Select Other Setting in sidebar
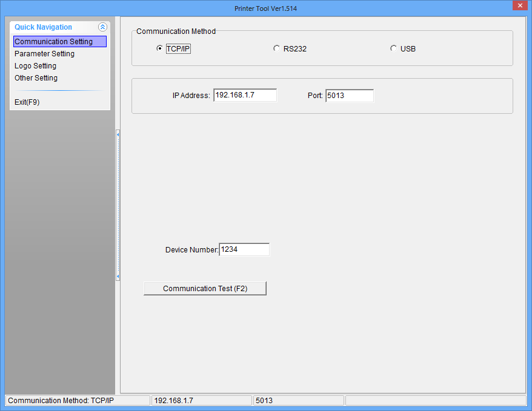Viewport: 532px width, 411px height. pyautogui.click(x=36, y=78)
